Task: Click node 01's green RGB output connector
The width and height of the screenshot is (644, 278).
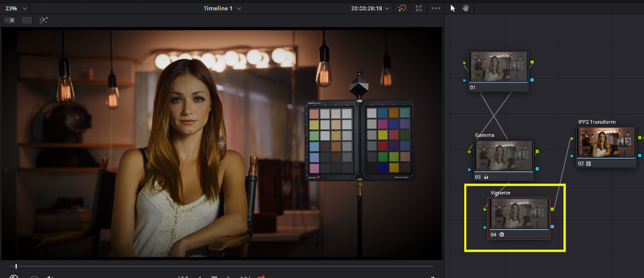Action: pyautogui.click(x=532, y=62)
